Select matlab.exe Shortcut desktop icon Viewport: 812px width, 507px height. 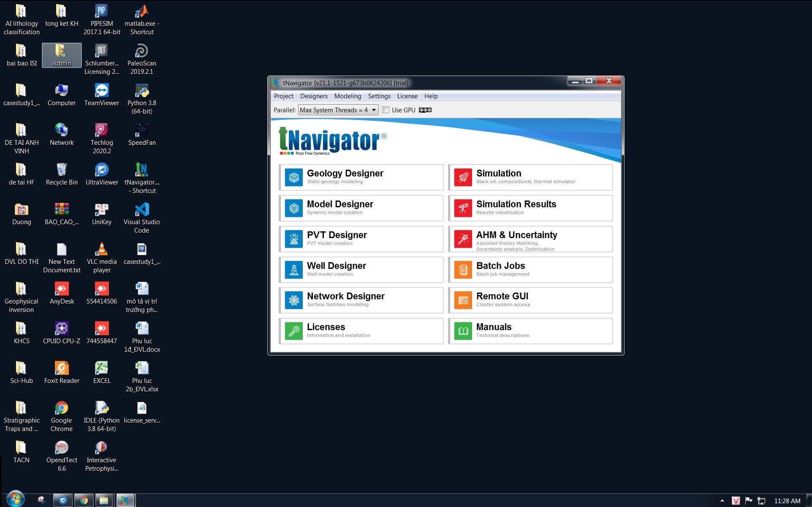tap(142, 20)
